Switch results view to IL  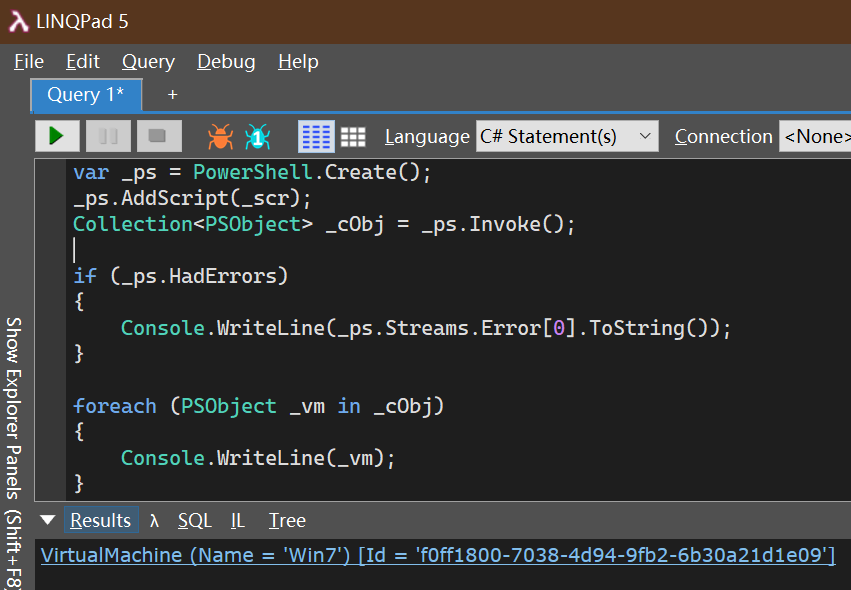238,520
